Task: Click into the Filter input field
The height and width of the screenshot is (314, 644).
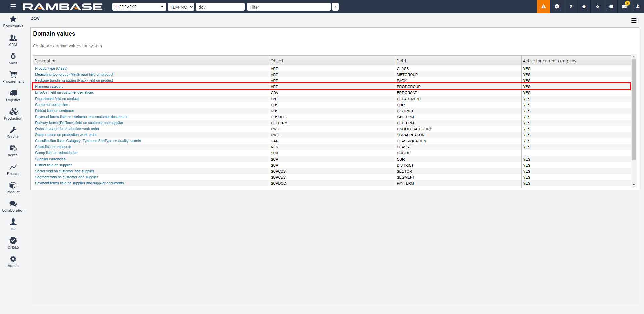Action: tap(288, 7)
